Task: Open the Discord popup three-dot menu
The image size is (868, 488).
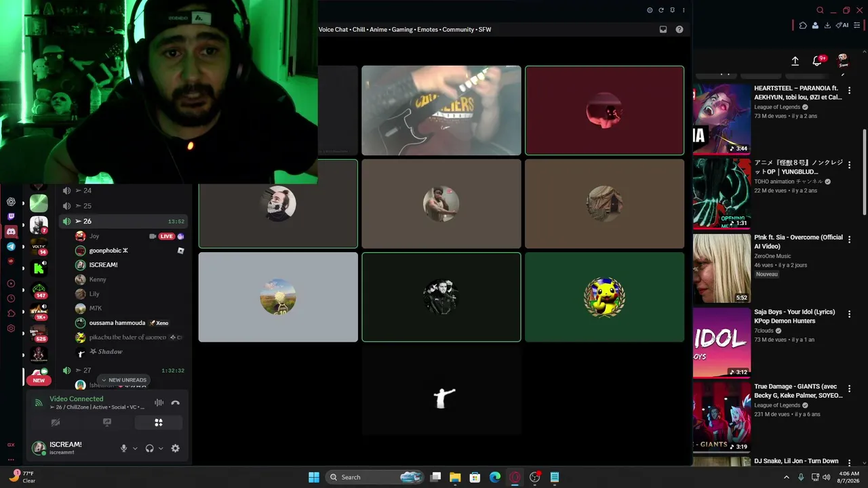Action: click(684, 10)
